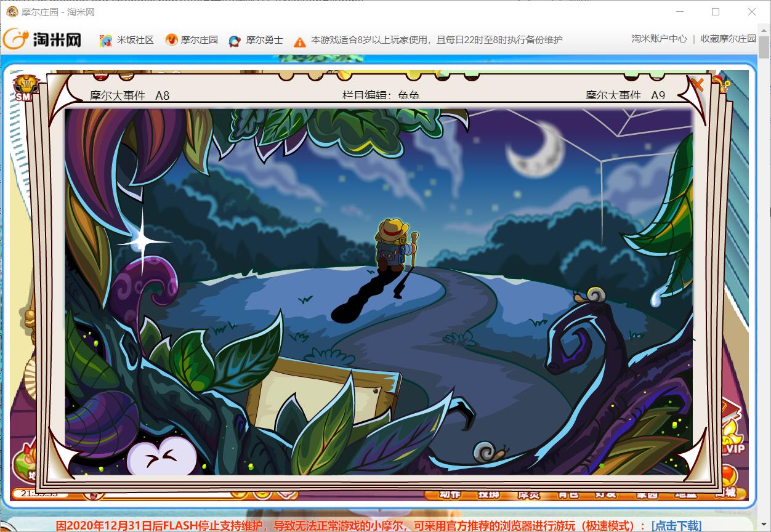Click the VIP flame icon

coord(732,437)
